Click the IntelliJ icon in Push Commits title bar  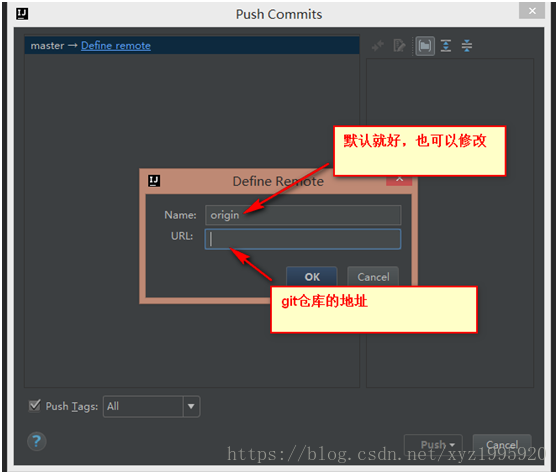[22, 14]
